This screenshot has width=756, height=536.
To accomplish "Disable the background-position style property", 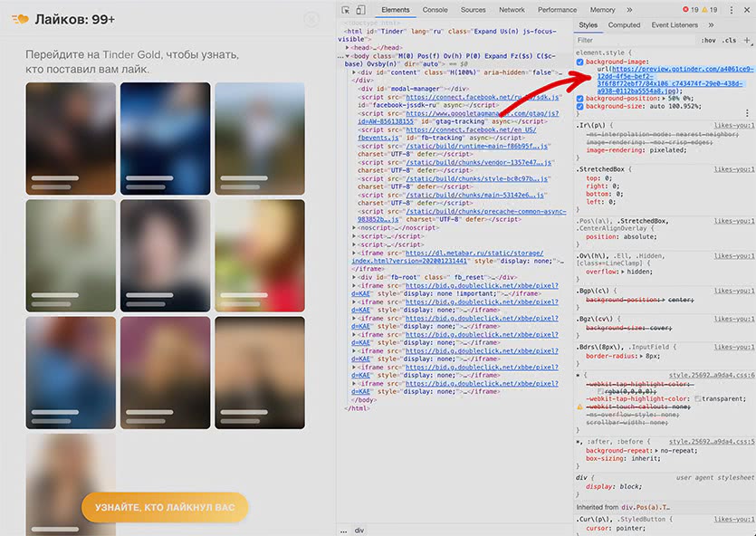I will tap(580, 98).
